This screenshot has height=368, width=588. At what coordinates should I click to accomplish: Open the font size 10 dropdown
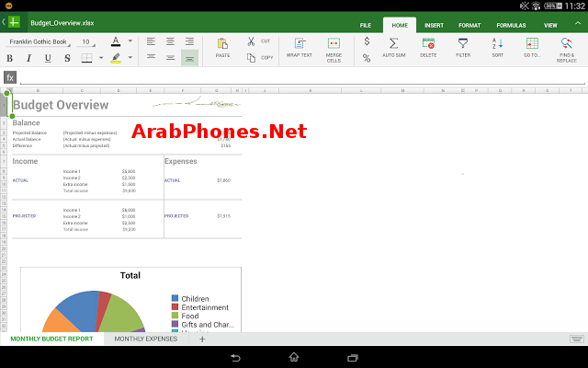(86, 42)
